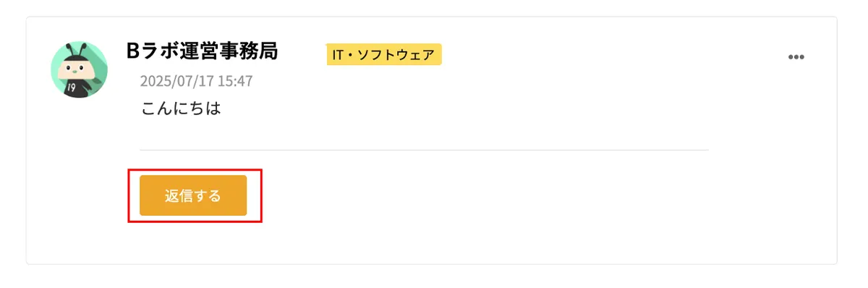Viewport: 868px width, 288px height.
Task: Open the Bラボ運営事務局 poster name
Action: pyautogui.click(x=202, y=51)
